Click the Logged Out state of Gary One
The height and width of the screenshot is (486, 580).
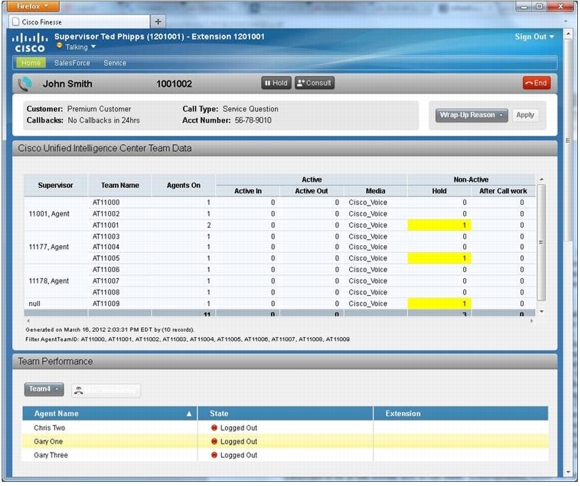(x=234, y=442)
